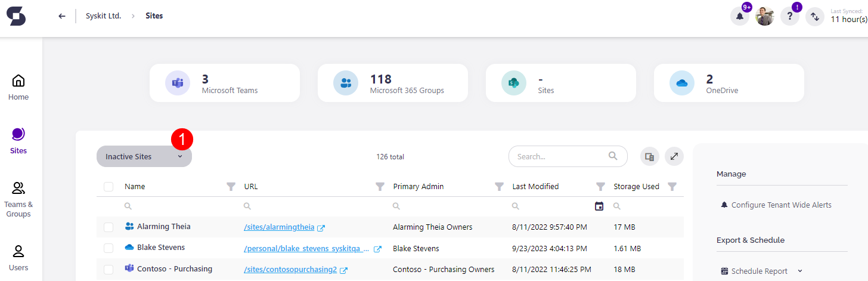The width and height of the screenshot is (868, 281).
Task: Click the sync status arrows icon
Action: click(x=815, y=16)
